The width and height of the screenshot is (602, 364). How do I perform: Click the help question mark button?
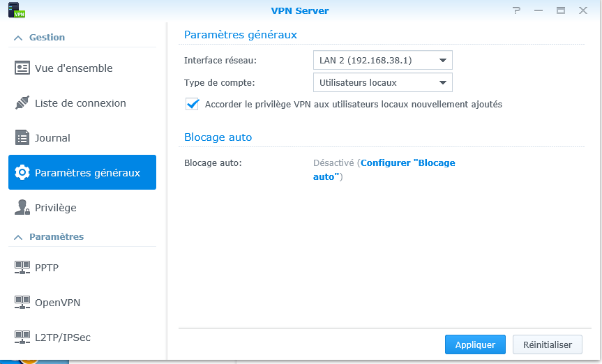517,10
